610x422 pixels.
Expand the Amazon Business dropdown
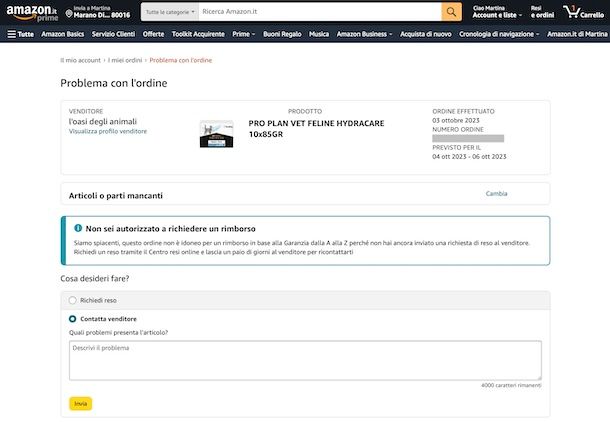click(x=365, y=34)
